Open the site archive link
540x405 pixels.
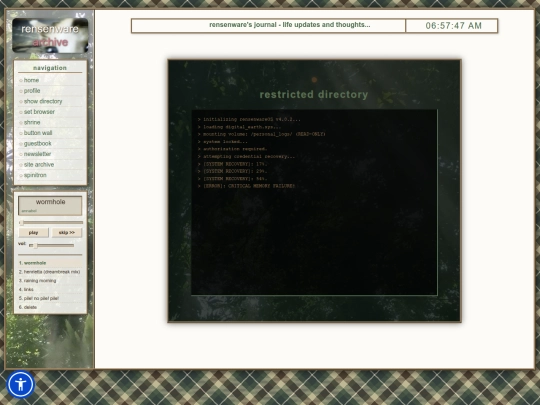click(39, 165)
